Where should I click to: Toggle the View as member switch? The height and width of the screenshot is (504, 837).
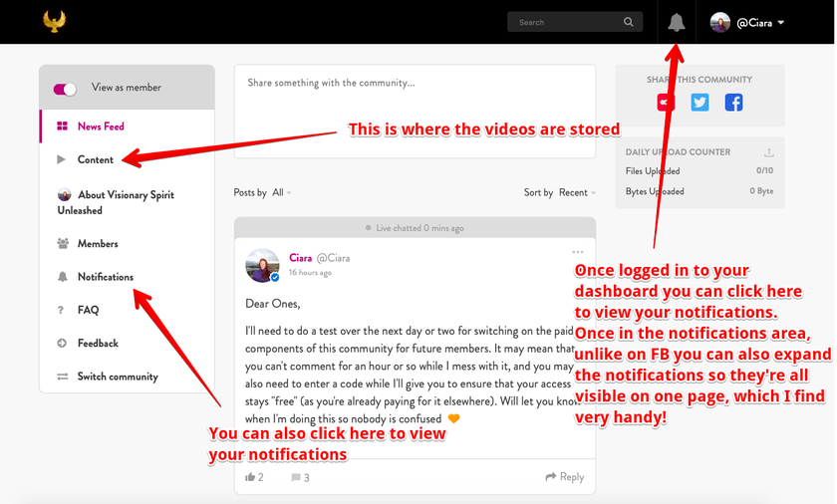65,89
